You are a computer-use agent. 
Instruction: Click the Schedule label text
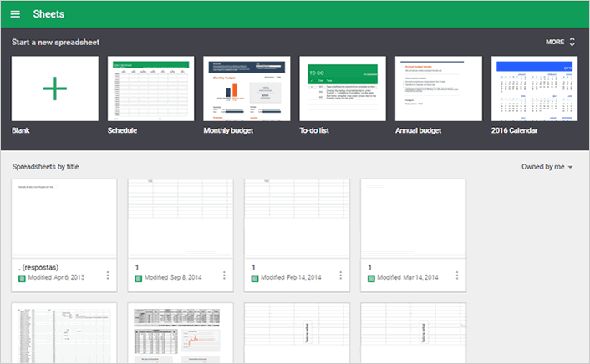pyautogui.click(x=122, y=130)
